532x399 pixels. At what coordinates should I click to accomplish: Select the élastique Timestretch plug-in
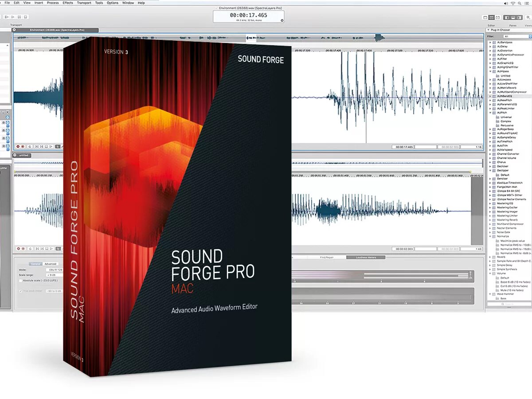509,183
